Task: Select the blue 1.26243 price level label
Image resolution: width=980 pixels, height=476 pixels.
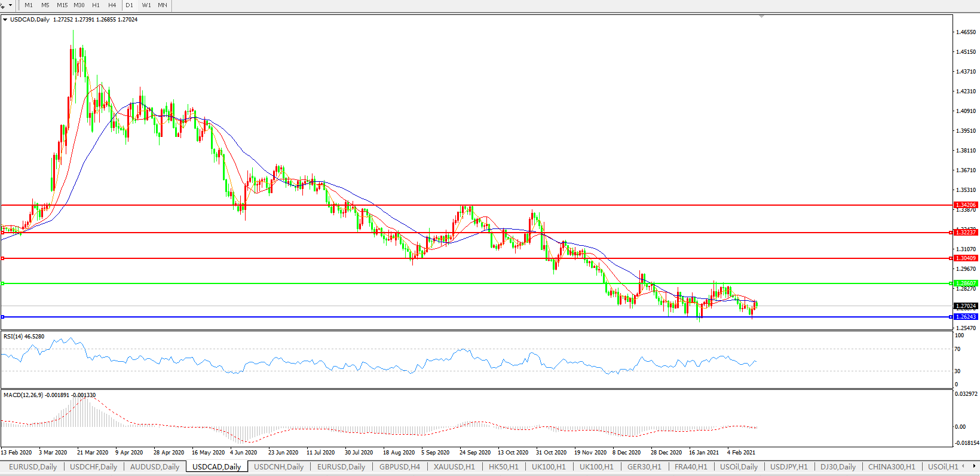Action: point(966,317)
